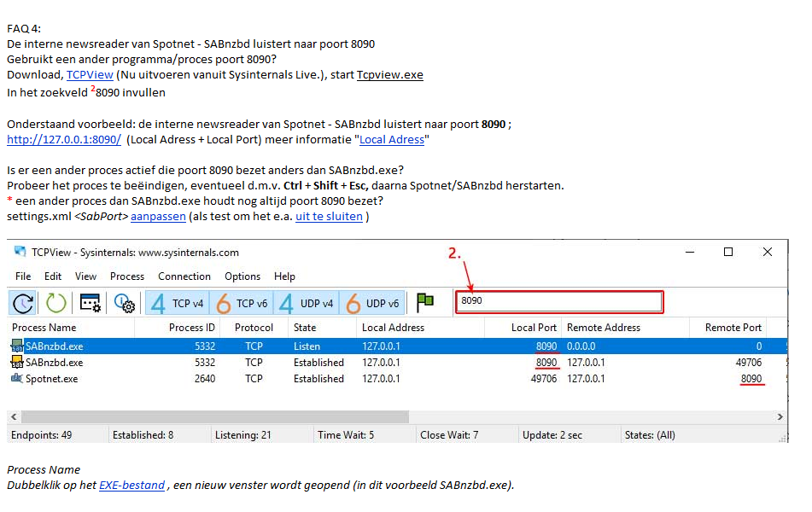Open the Local Adress link
Viewport: 812px width, 512px height.
tap(392, 140)
